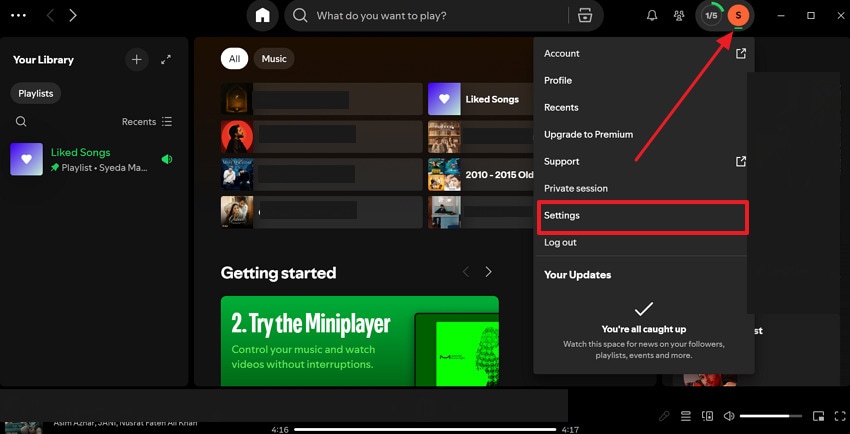Open Connect to a device
Image resolution: width=850 pixels, height=434 pixels.
pyautogui.click(x=707, y=416)
